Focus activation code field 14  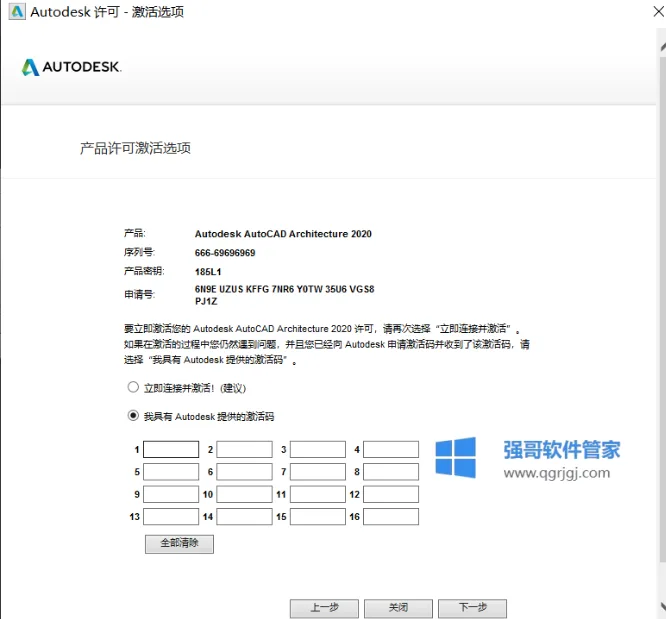point(244,517)
